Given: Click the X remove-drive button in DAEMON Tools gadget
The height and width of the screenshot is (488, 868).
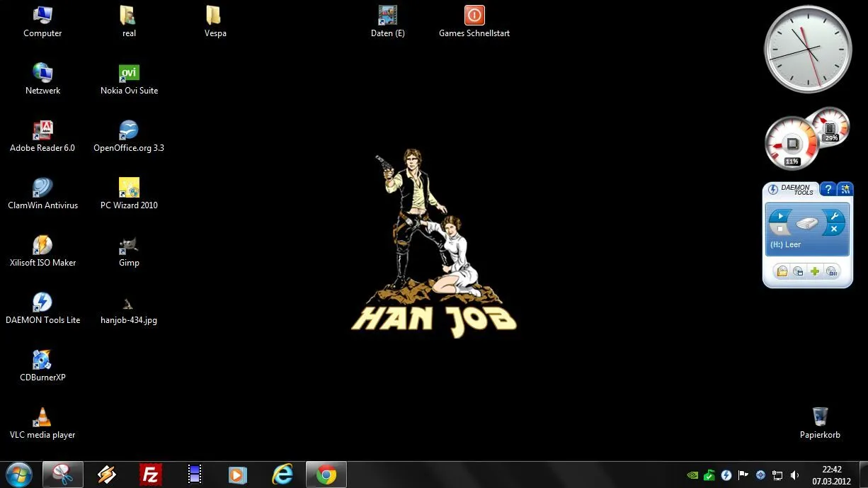Looking at the screenshot, I should click(834, 229).
